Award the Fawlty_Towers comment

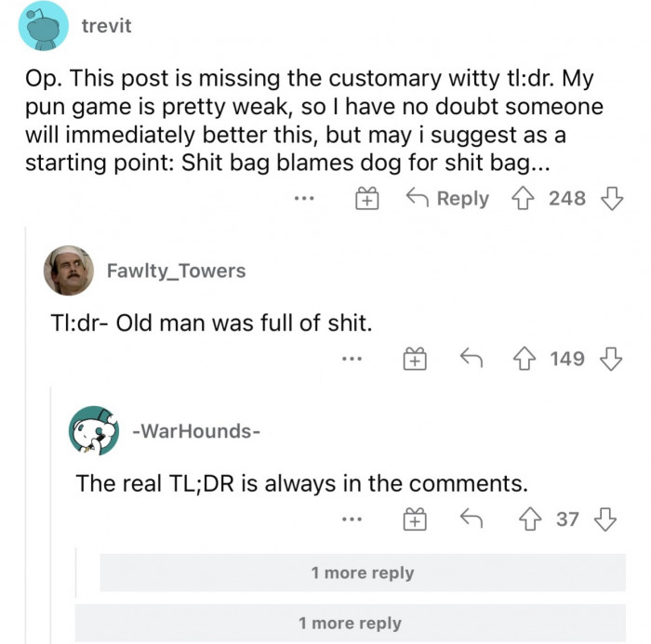pos(414,358)
